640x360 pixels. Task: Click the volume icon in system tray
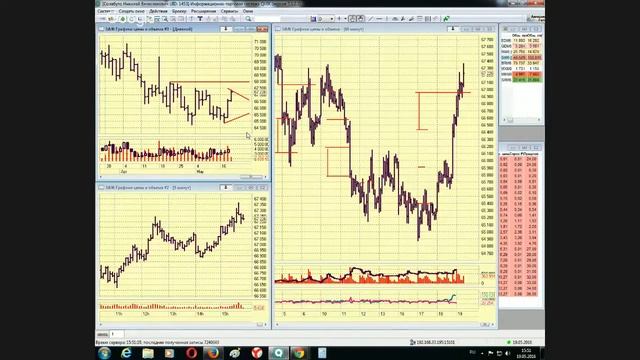pyautogui.click(x=508, y=353)
